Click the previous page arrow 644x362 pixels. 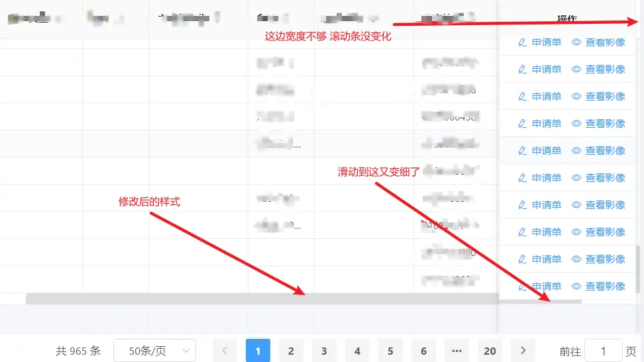pos(225,351)
